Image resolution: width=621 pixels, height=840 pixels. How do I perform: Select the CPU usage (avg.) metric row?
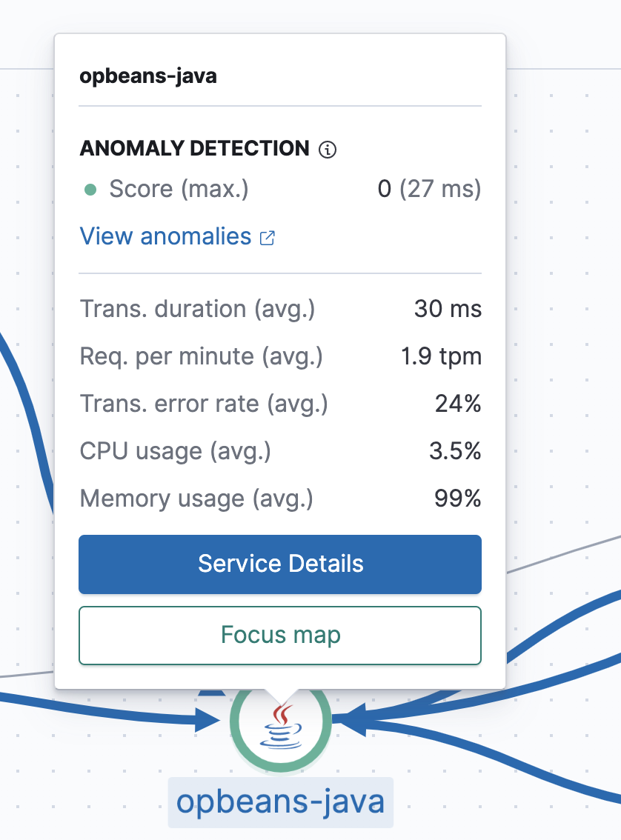pos(280,451)
